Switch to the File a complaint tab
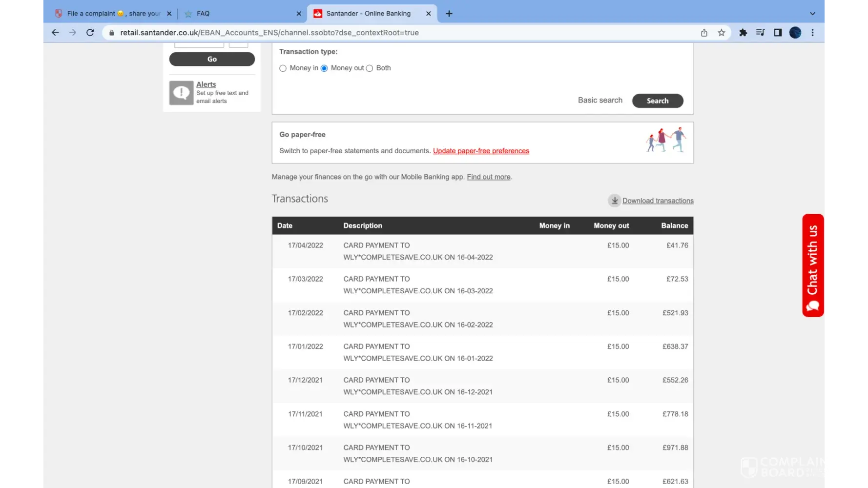This screenshot has height=488, width=868. (x=113, y=14)
